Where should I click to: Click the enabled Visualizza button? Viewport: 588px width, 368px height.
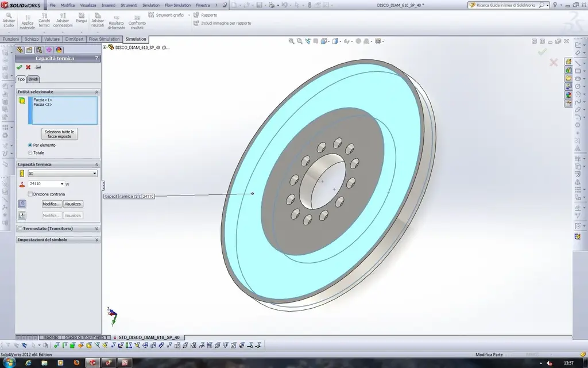[x=73, y=204]
